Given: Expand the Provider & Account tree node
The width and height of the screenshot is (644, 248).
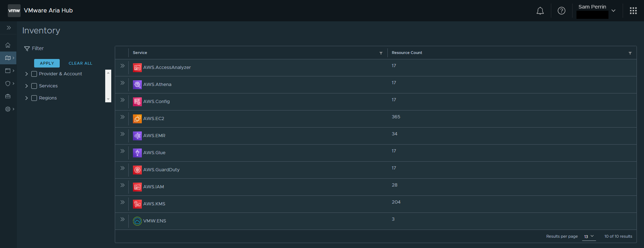Looking at the screenshot, I should (x=26, y=74).
